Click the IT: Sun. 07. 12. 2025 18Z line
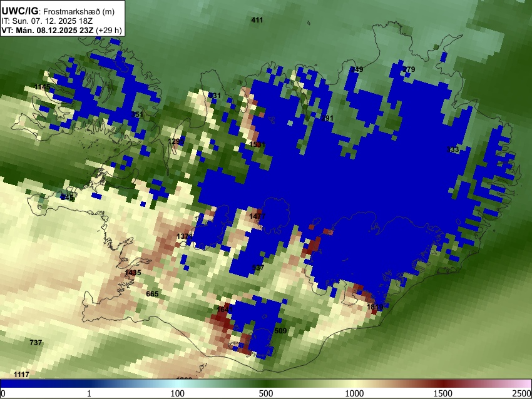The width and height of the screenshot is (532, 399). [47, 21]
